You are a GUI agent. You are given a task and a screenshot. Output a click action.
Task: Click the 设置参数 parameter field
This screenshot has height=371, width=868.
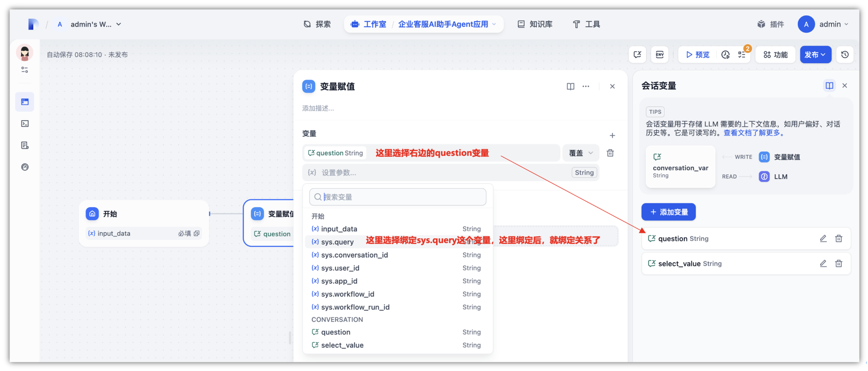coord(451,172)
